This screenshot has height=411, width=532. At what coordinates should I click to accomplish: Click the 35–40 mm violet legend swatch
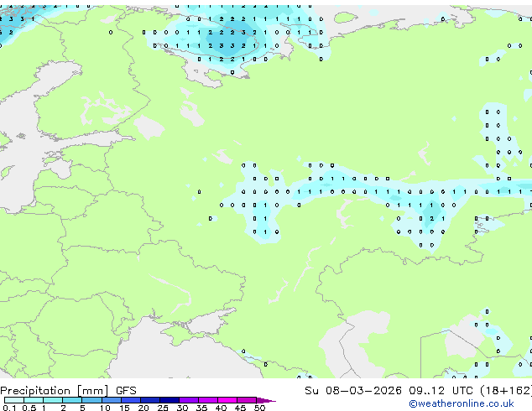pos(207,400)
